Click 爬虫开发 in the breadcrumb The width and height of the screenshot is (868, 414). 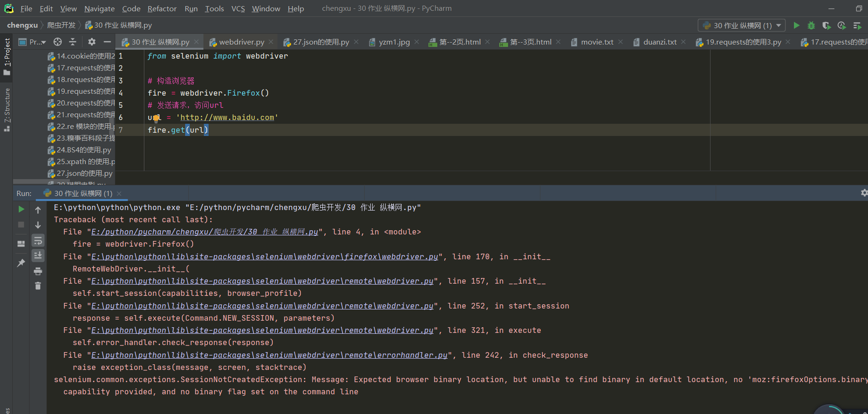[61, 25]
